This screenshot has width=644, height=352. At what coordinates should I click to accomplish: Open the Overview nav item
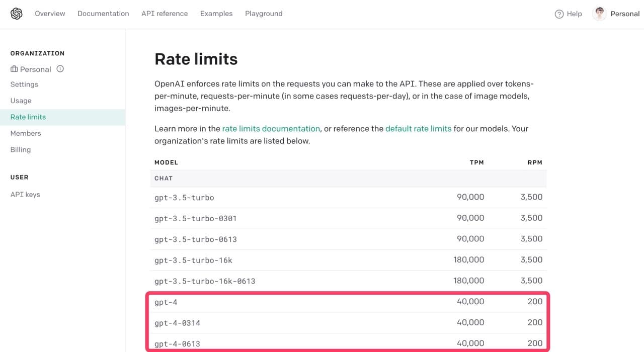(50, 14)
